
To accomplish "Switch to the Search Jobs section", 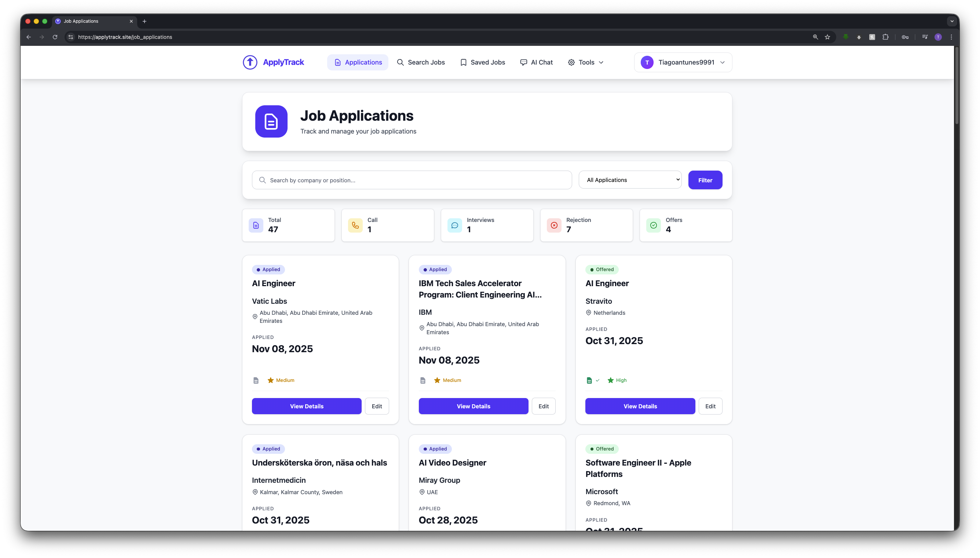I will point(421,62).
